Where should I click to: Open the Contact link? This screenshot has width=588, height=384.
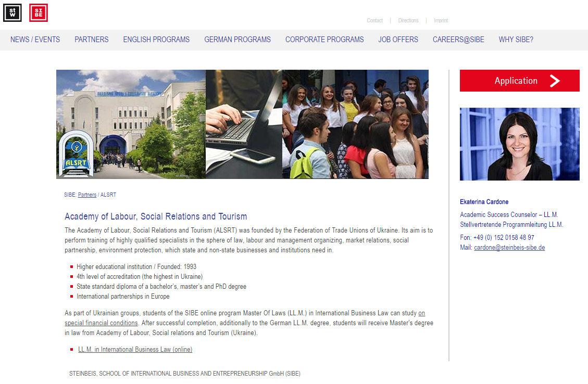pos(374,20)
